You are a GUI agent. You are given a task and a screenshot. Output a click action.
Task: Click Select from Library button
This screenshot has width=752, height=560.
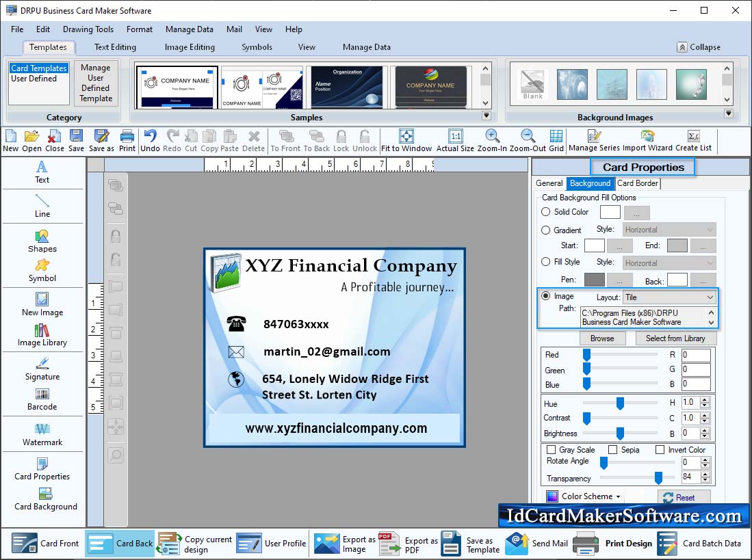pos(675,338)
